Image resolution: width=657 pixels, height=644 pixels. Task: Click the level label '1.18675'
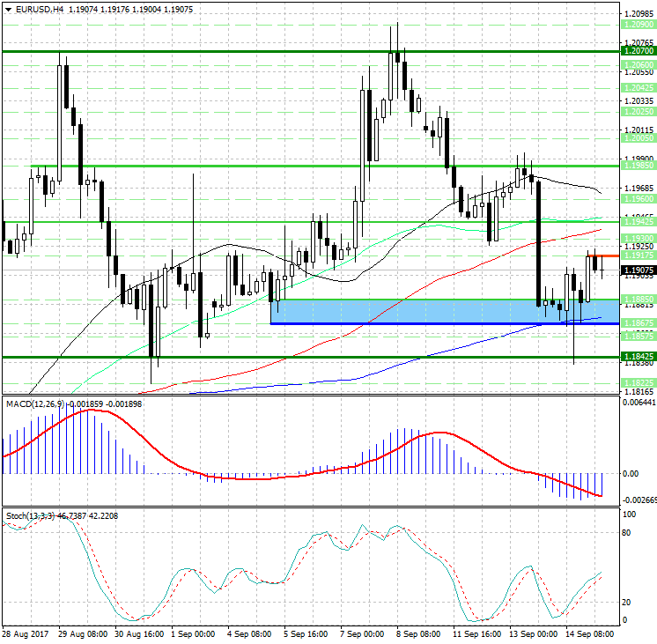pyautogui.click(x=639, y=322)
